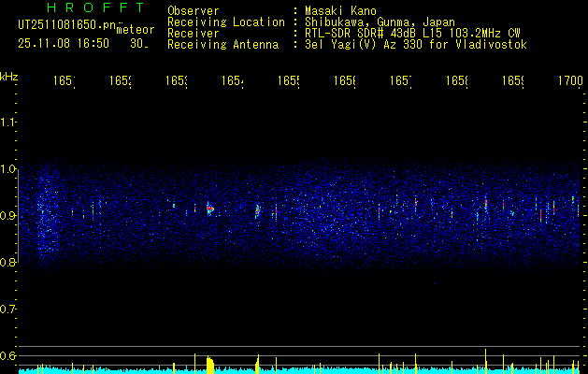The image size is (588, 374).
Task: Click the 1659 time axis label
Action: [x=513, y=80]
